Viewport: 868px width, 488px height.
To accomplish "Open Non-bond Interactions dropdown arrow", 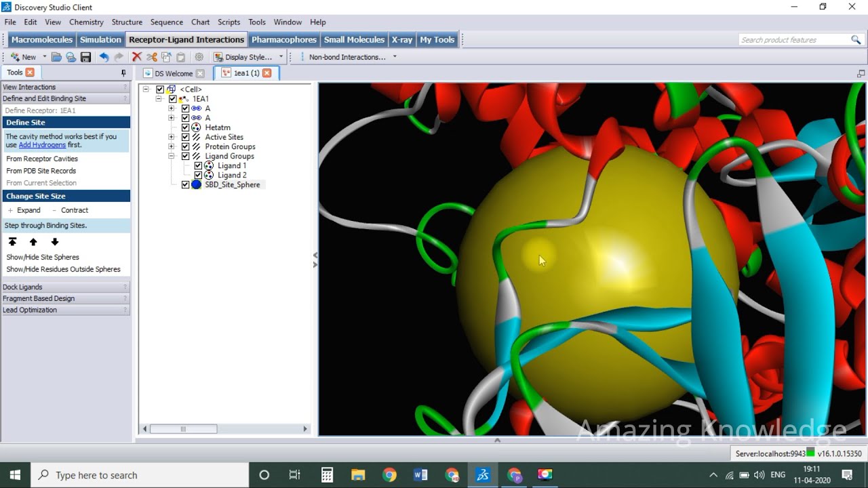I will coord(395,57).
